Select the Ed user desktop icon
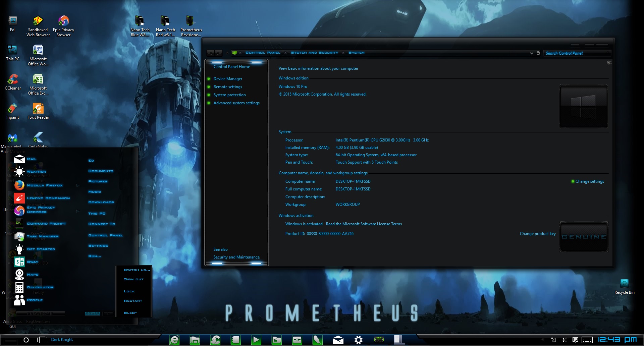Image resolution: width=644 pixels, height=346 pixels. 12,24
